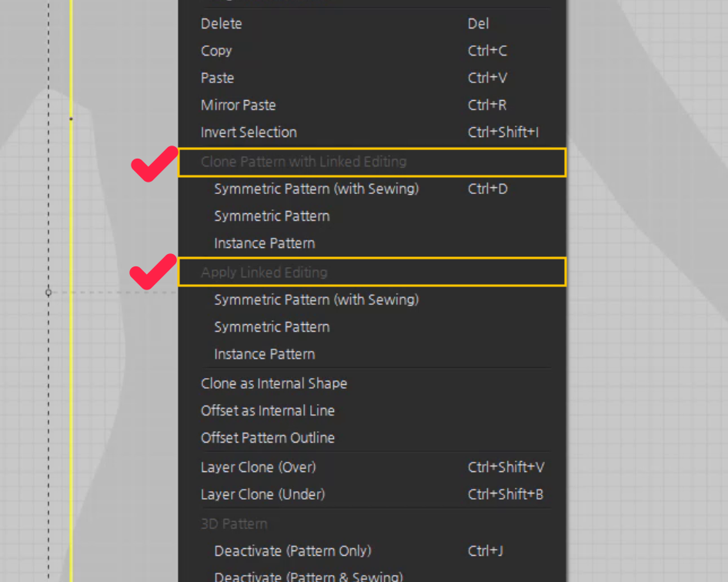Choose Layer Clone (Under) entry

point(372,494)
